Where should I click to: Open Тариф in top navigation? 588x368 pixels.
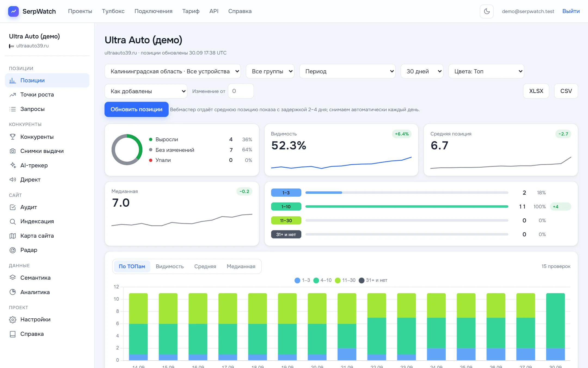coord(191,11)
